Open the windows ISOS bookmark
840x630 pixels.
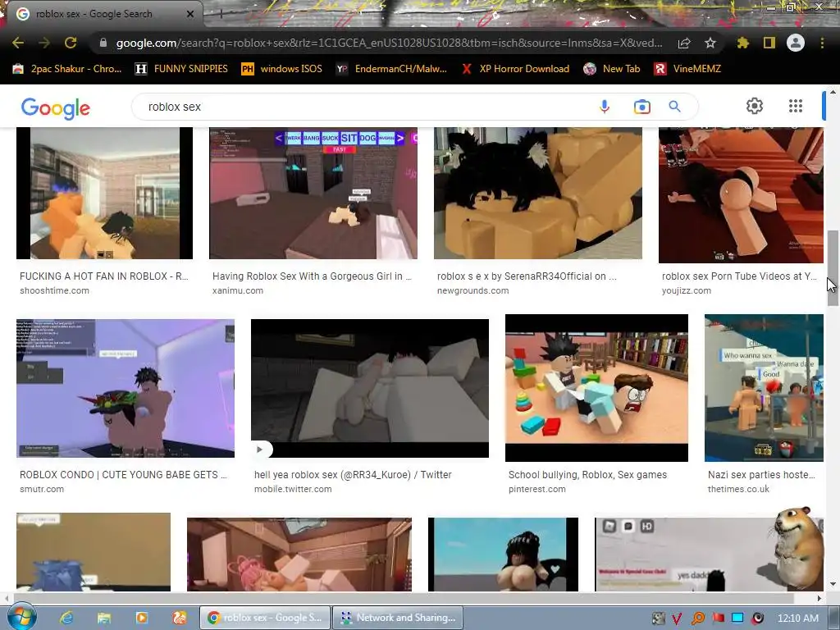pos(282,69)
